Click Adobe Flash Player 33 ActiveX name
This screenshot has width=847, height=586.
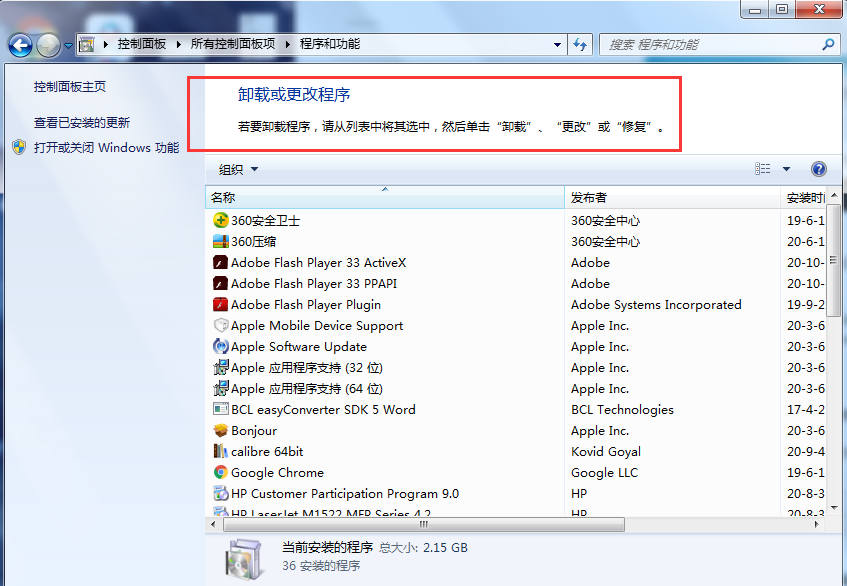(x=319, y=262)
